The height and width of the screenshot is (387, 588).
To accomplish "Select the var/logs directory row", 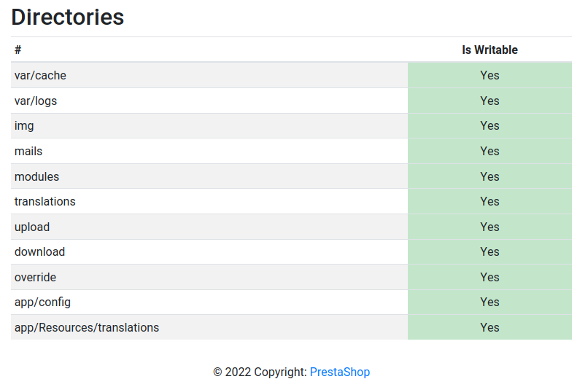I will click(x=291, y=101).
